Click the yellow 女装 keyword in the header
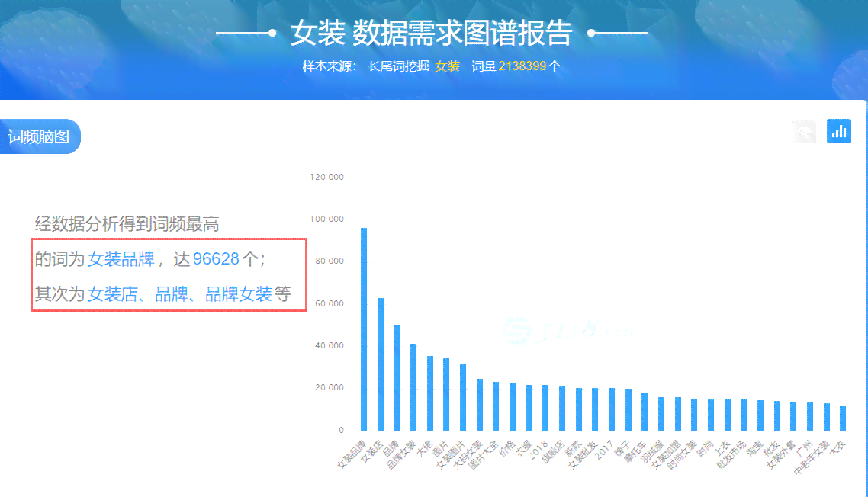The image size is (868, 497). pos(447,66)
